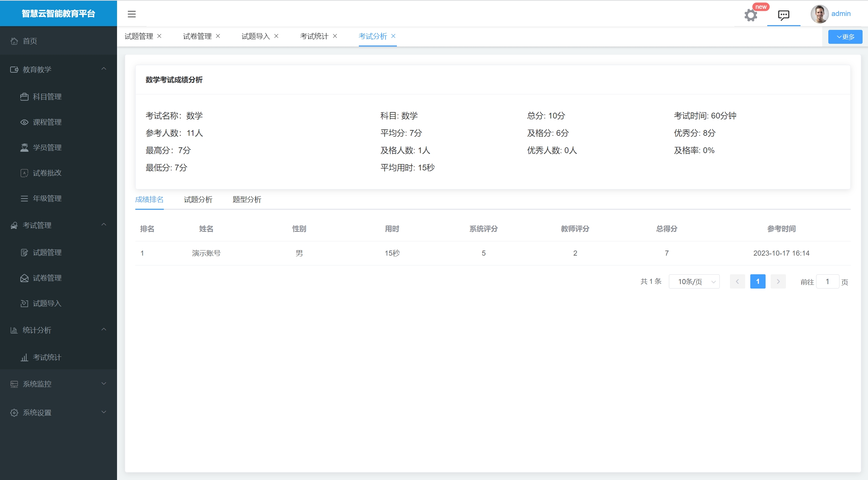The image size is (868, 480).
Task: Open 考试统计 bar chart sidebar item
Action: [x=47, y=357]
